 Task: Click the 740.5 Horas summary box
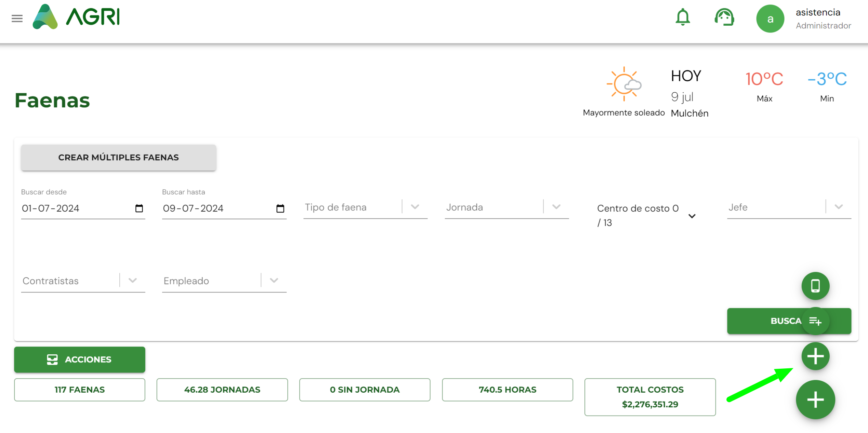508,390
